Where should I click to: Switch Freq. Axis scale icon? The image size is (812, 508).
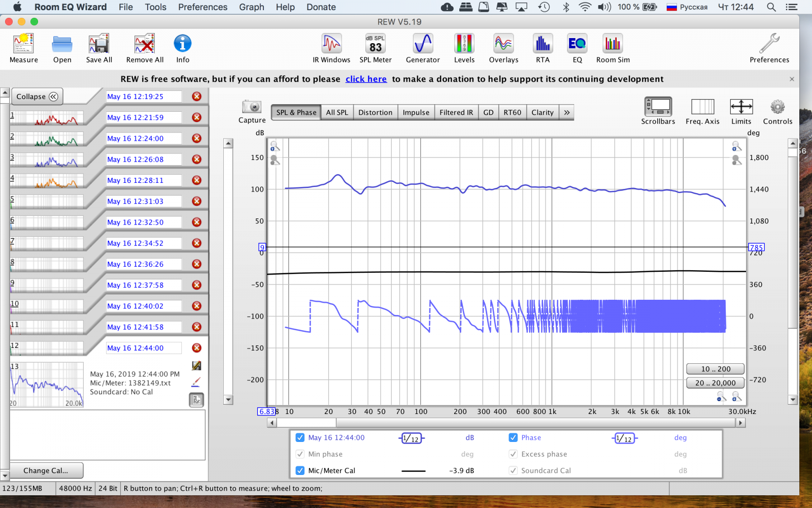702,107
